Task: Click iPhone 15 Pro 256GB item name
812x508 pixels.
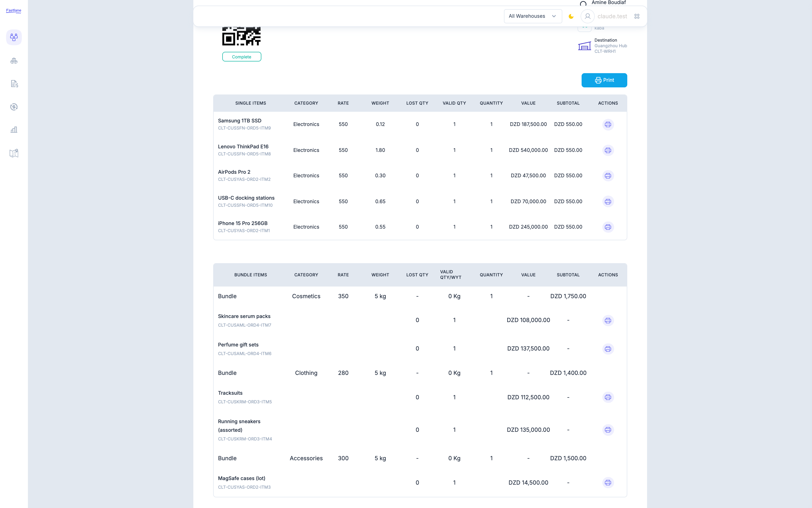Action: tap(243, 224)
